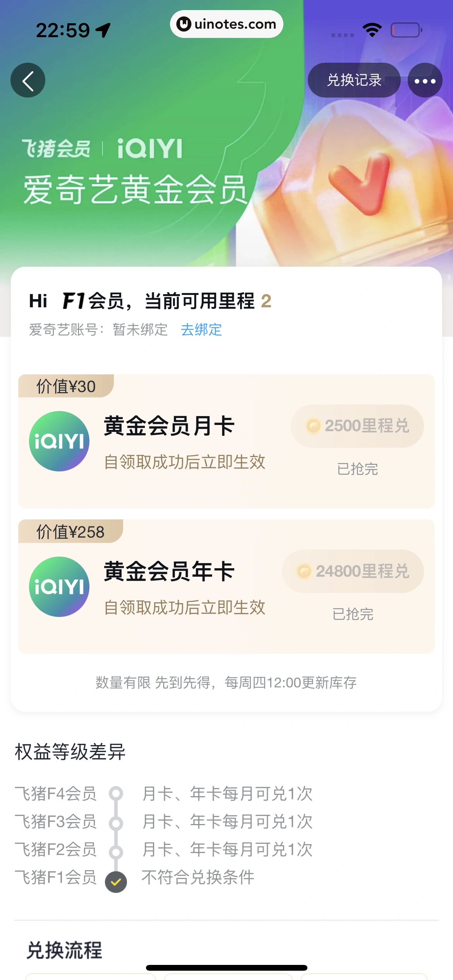Screen dimensions: 453x980
Task: Select the 飞猪F3会员 level radio dot
Action: 116,823
